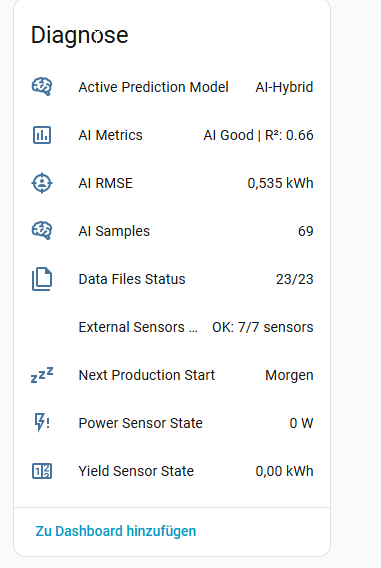This screenshot has width=381, height=568.
Task: Click the Zu Dashboard hinzufügen link
Action: 116,531
